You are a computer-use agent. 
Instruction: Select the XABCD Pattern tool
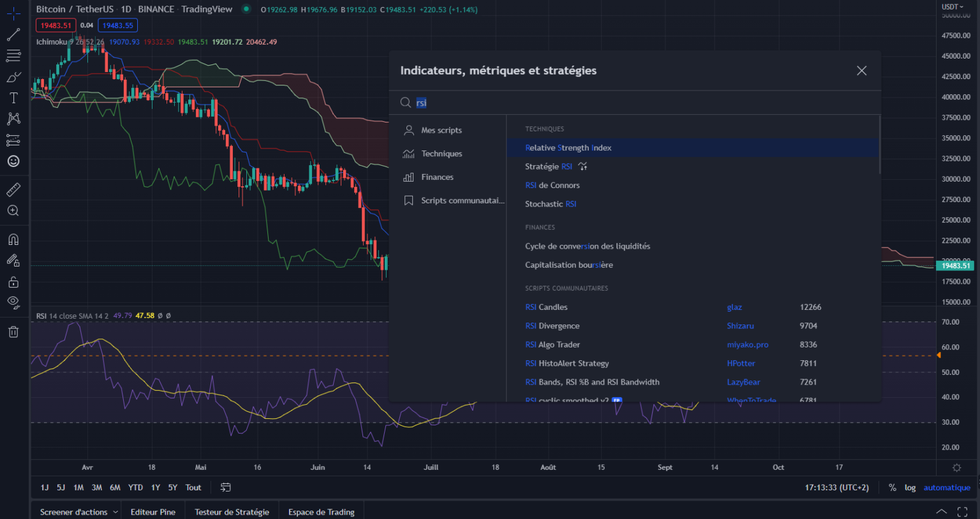[13, 119]
